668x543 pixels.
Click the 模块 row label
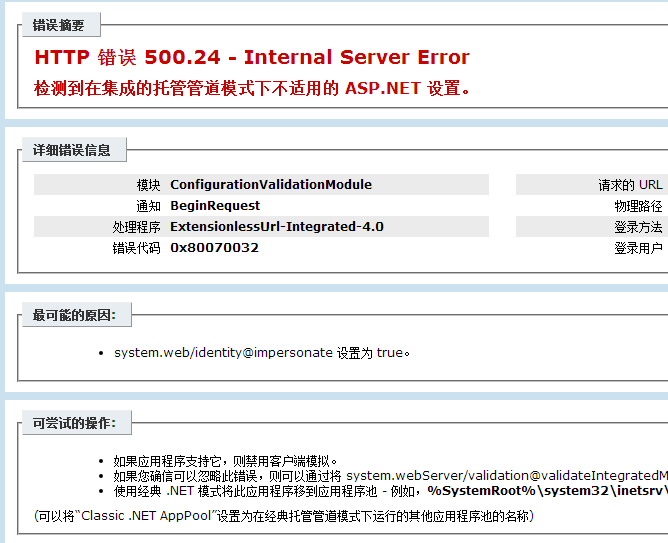148,185
